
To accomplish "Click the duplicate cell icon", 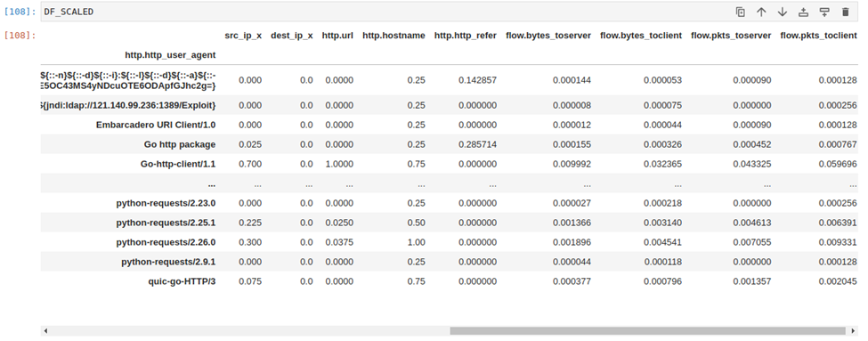I will (x=740, y=12).
